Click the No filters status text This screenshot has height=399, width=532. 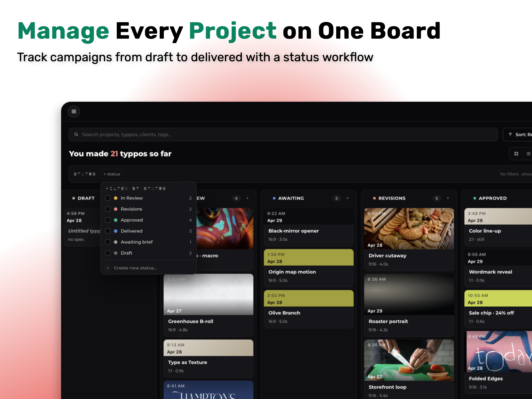point(516,174)
